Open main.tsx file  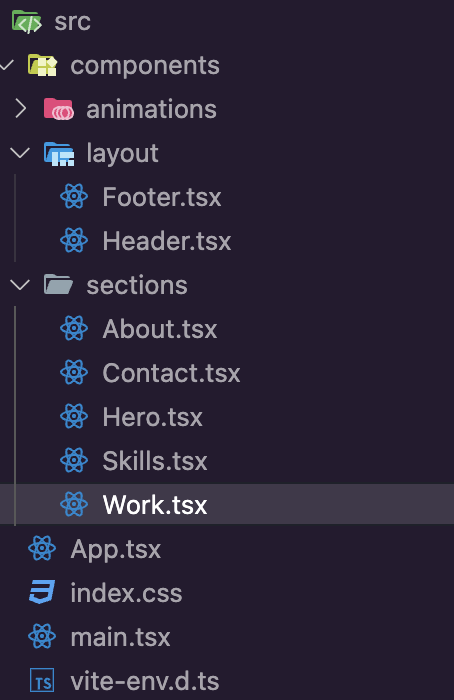pos(120,636)
